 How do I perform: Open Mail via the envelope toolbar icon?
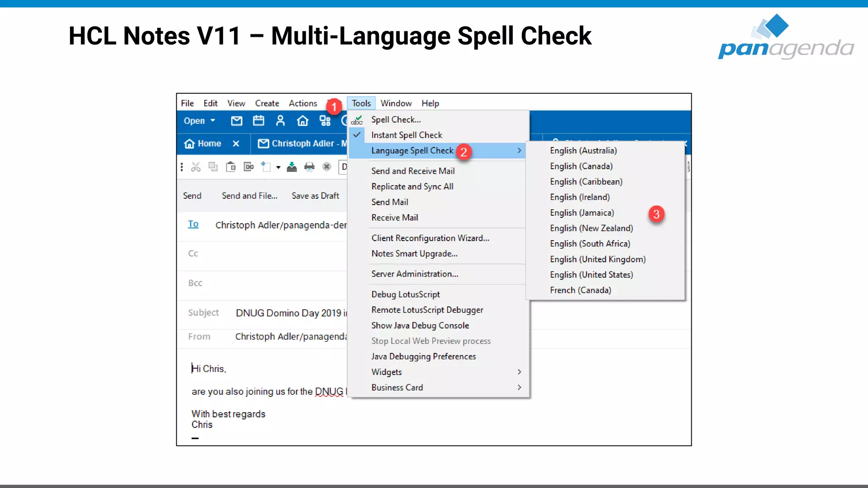(236, 121)
